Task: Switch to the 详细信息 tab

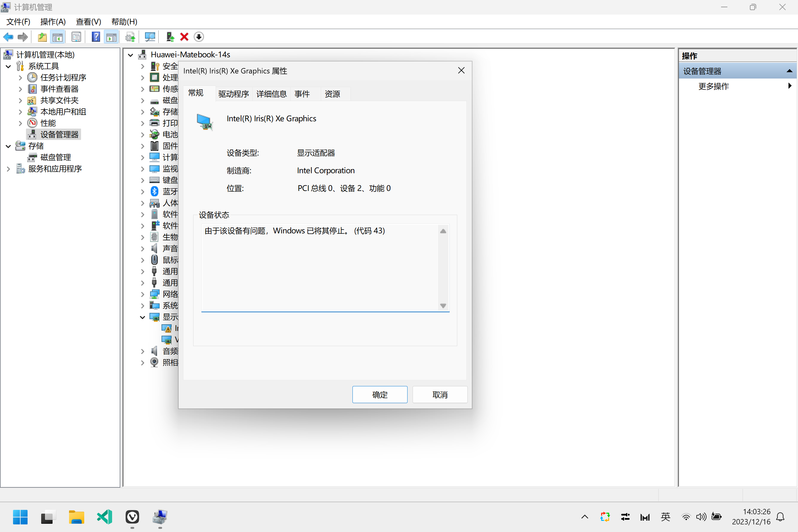Action: (x=271, y=94)
